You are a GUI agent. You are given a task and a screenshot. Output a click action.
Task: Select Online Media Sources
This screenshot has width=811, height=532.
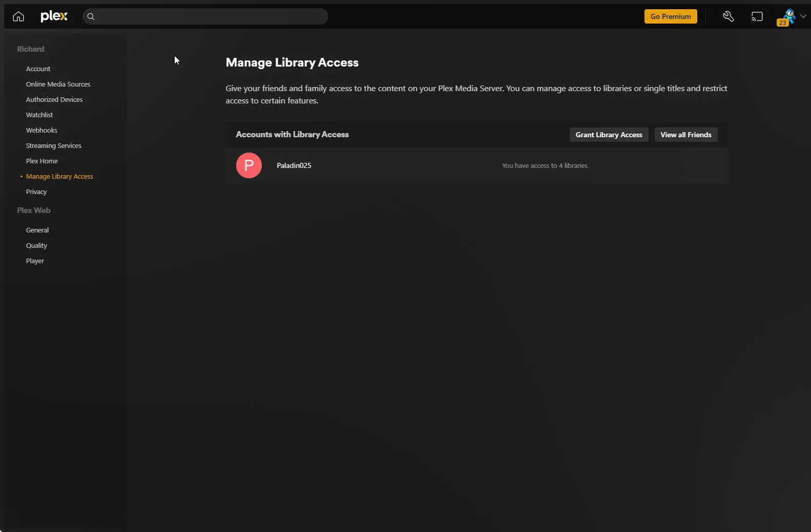point(58,84)
